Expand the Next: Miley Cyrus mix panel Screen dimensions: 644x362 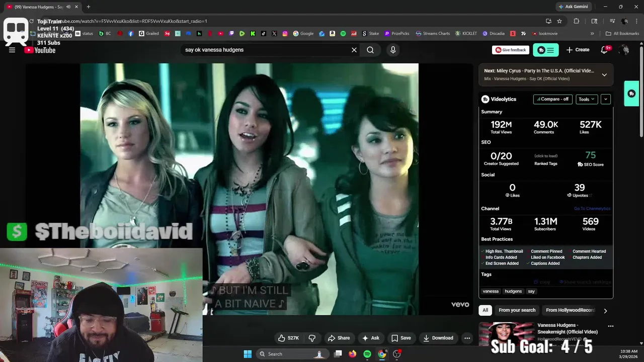click(604, 75)
